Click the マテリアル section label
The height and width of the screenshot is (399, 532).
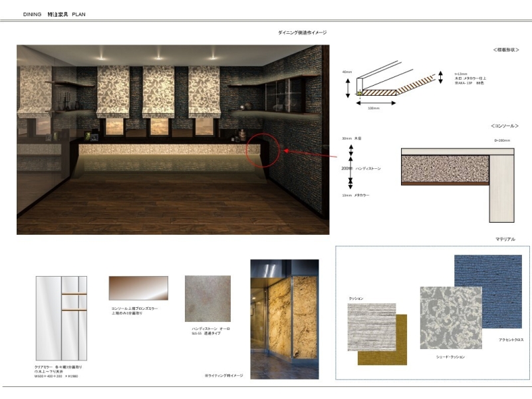(x=505, y=239)
